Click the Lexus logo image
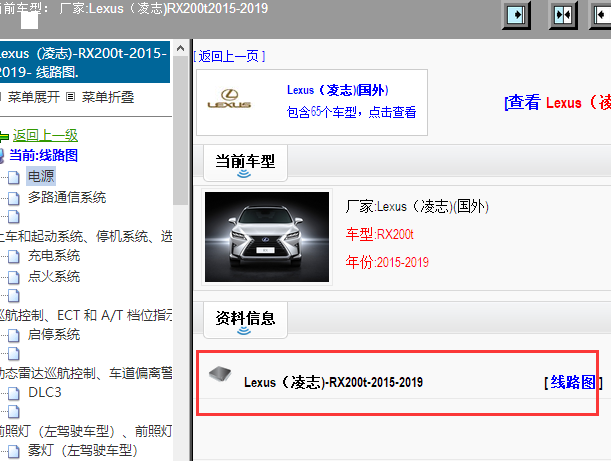 [229, 99]
